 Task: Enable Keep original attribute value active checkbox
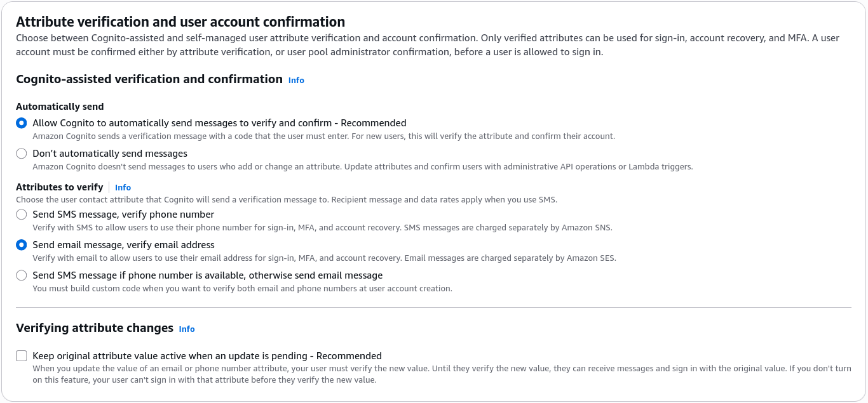point(22,356)
